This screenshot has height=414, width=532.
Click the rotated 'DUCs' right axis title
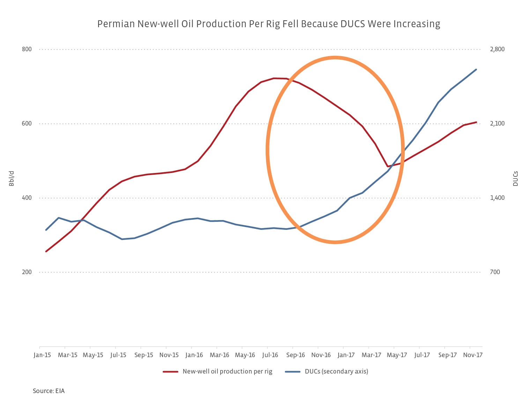click(516, 178)
